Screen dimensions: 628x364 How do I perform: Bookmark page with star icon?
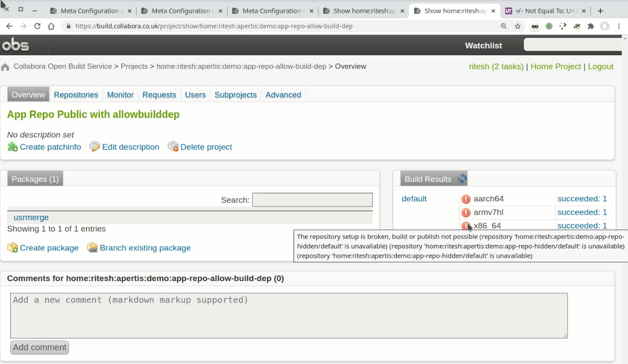coord(518,26)
